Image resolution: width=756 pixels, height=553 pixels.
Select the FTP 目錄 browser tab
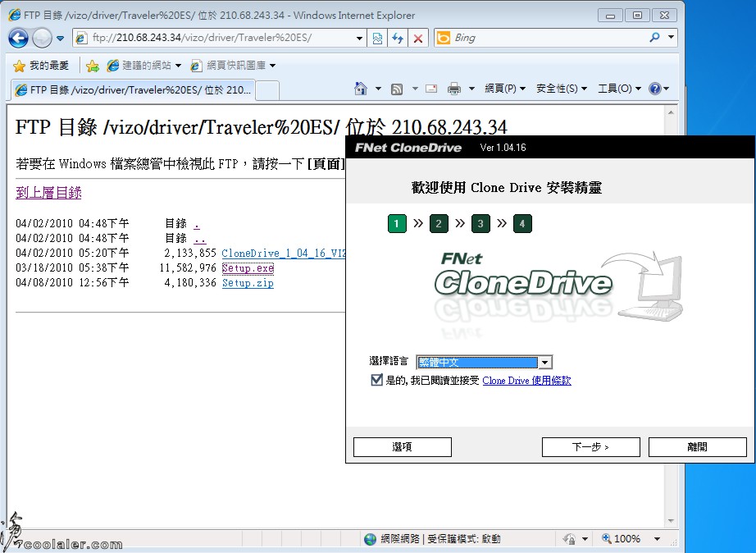[x=133, y=89]
